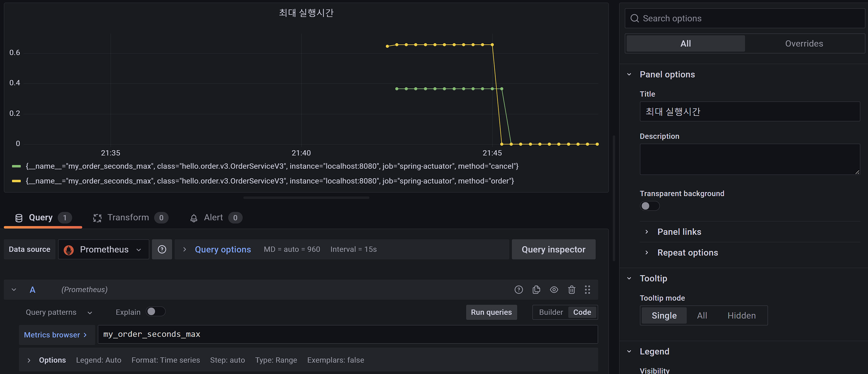Click the search magnifier icon in options

(634, 19)
